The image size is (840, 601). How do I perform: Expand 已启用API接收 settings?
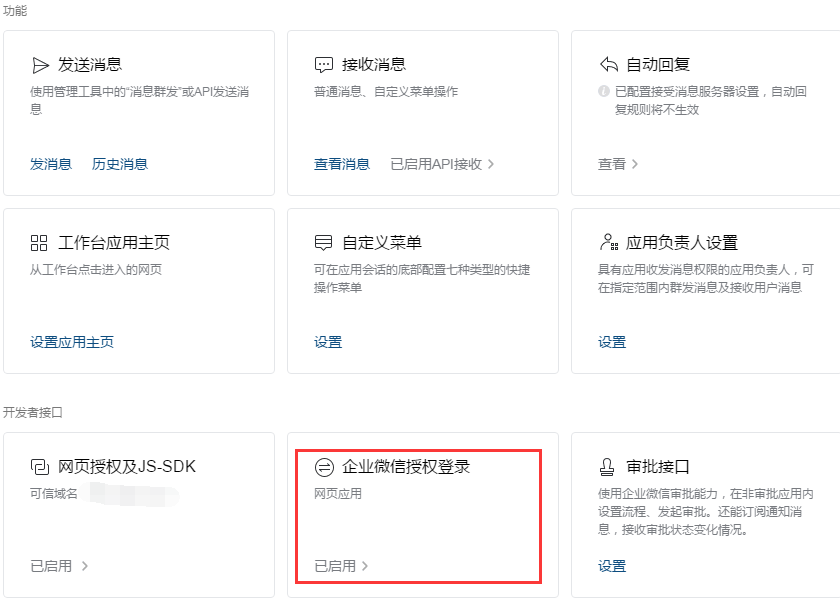[442, 164]
